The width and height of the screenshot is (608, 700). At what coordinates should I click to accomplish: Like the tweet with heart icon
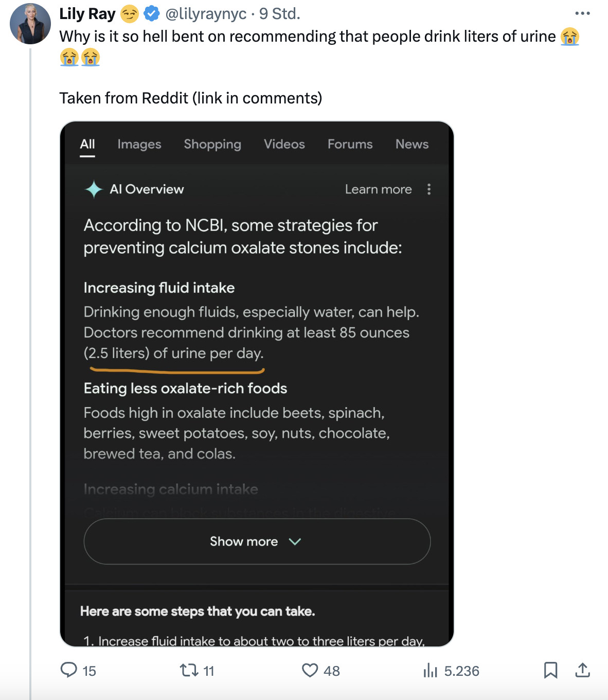310,670
